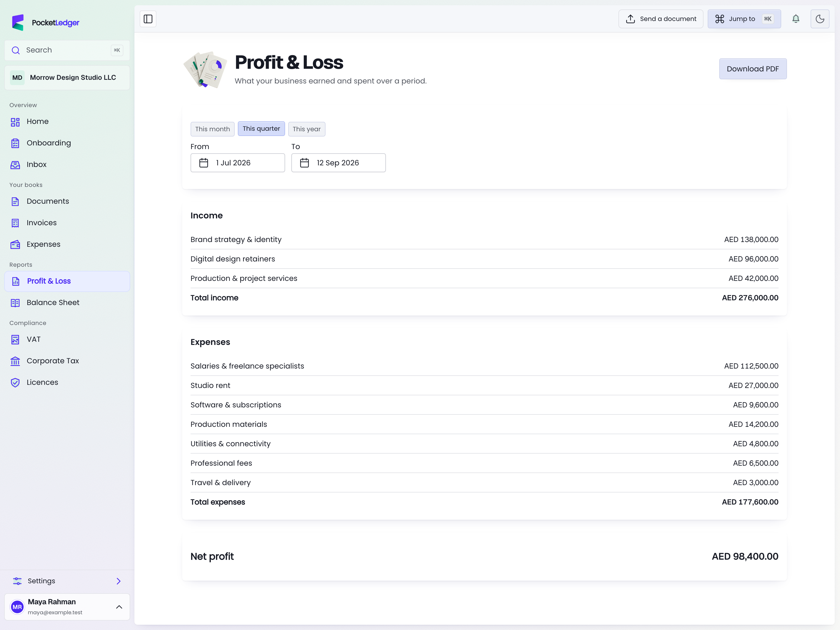Image resolution: width=840 pixels, height=630 pixels.
Task: Open Invoices section
Action: [67, 223]
